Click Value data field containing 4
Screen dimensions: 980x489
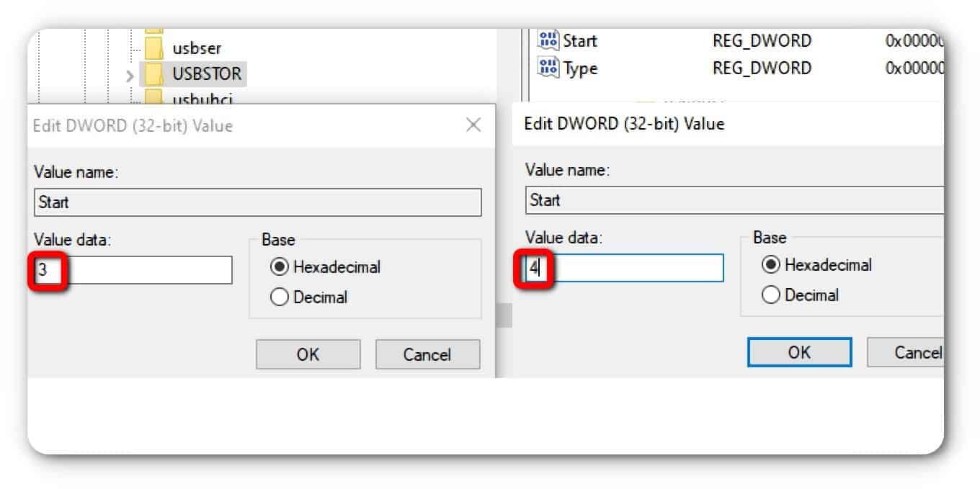pyautogui.click(x=624, y=269)
